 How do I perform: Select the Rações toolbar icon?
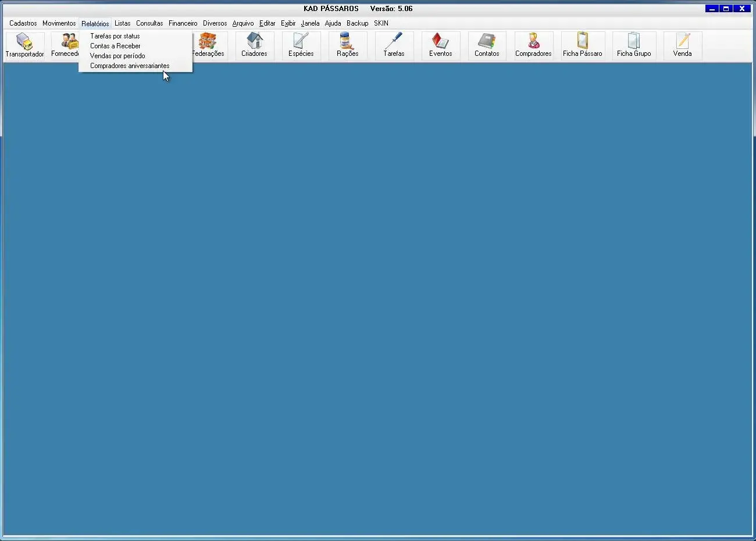point(347,45)
